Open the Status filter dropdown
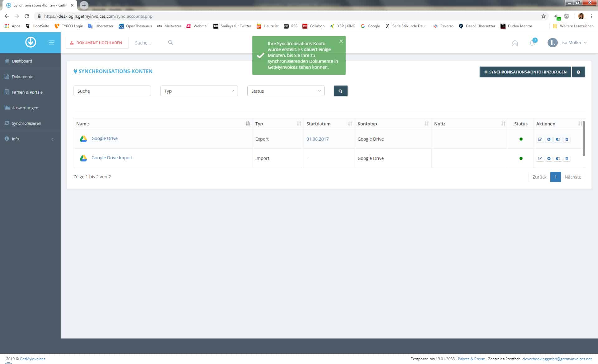The width and height of the screenshot is (598, 364). coord(286,91)
